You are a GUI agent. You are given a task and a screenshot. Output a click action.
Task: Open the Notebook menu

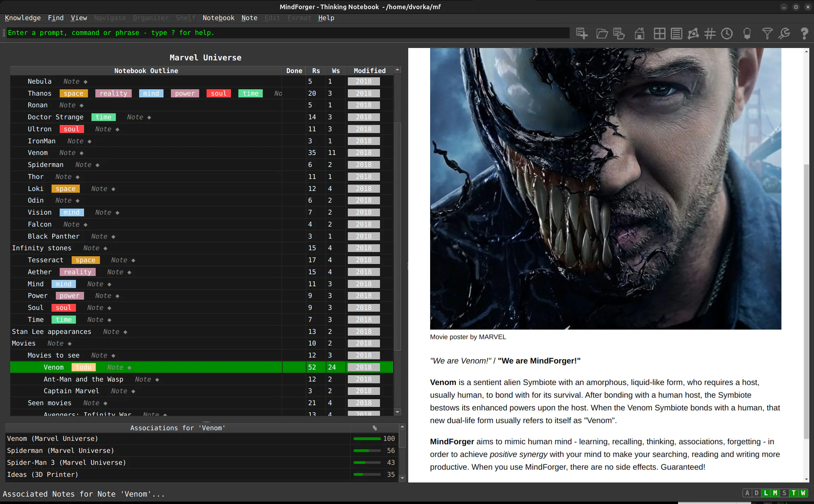pos(218,18)
